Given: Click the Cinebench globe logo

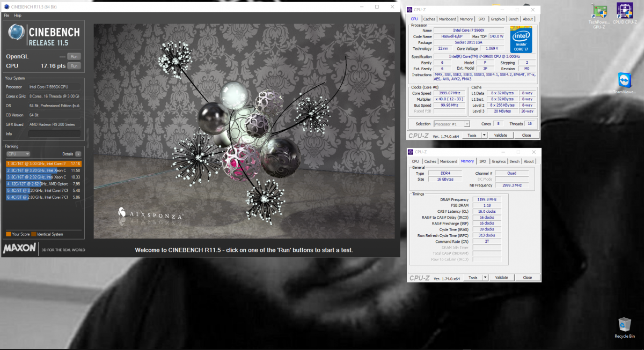Looking at the screenshot, I should click(16, 33).
